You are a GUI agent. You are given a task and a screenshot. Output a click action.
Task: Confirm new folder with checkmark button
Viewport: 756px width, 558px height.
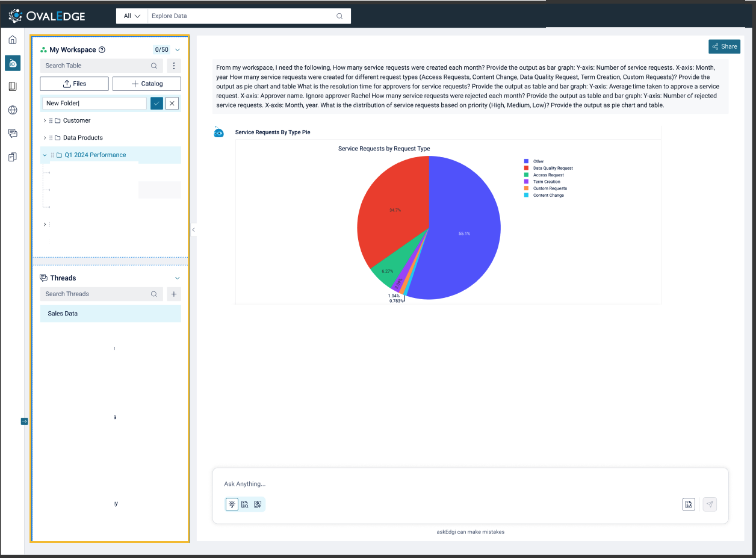156,104
